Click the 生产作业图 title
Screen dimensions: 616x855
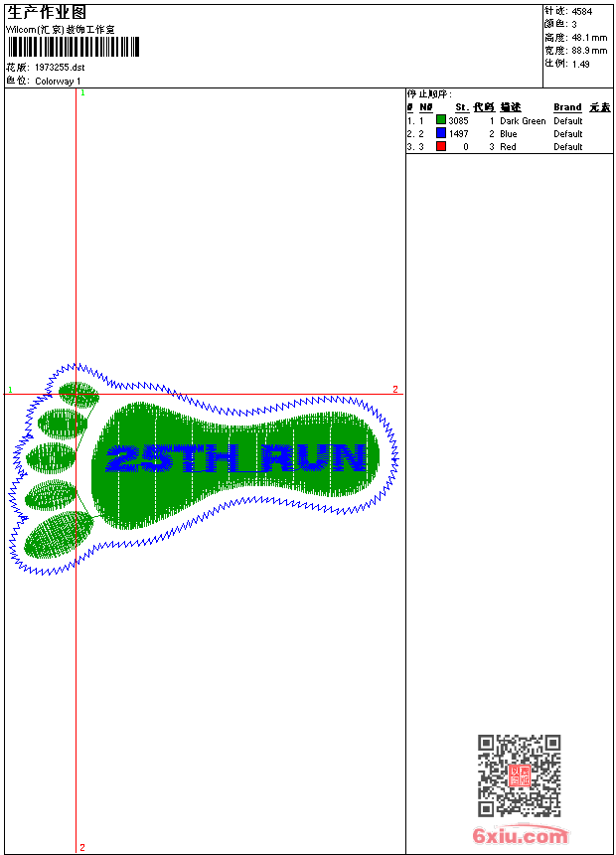click(47, 13)
